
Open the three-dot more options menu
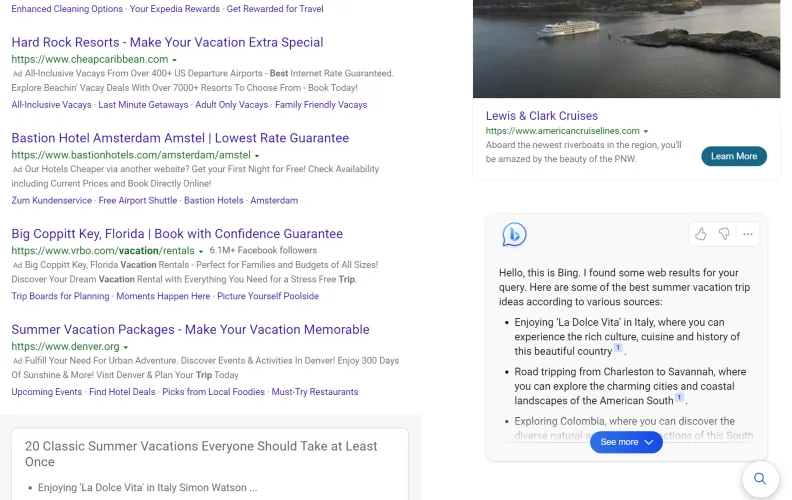[748, 234]
